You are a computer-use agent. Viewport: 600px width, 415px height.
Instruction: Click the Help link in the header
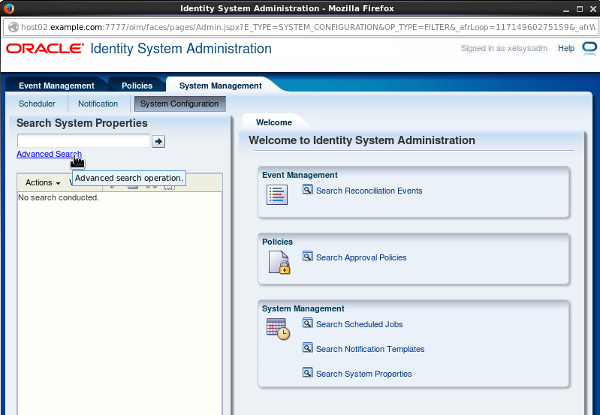coord(566,48)
